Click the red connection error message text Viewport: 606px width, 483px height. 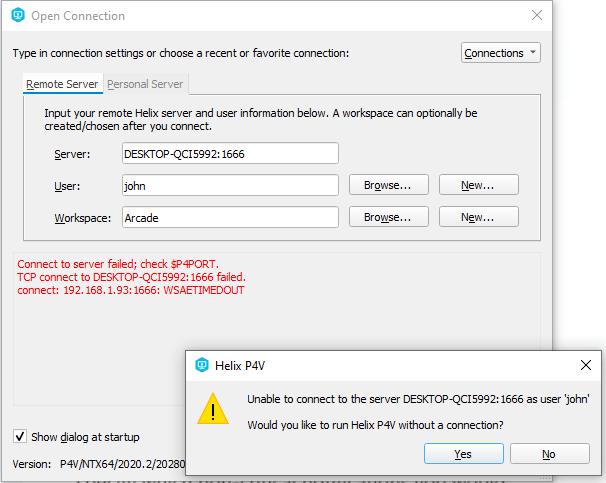pyautogui.click(x=131, y=277)
